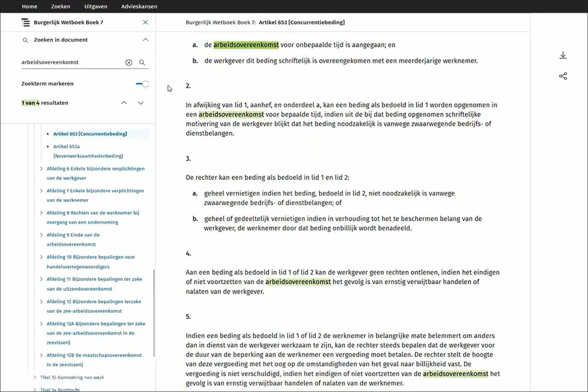
Task: Go to previous search result arrow
Action: point(124,103)
